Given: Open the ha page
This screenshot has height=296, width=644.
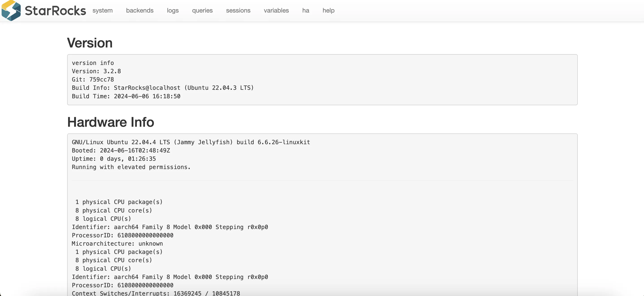Looking at the screenshot, I should click(305, 11).
